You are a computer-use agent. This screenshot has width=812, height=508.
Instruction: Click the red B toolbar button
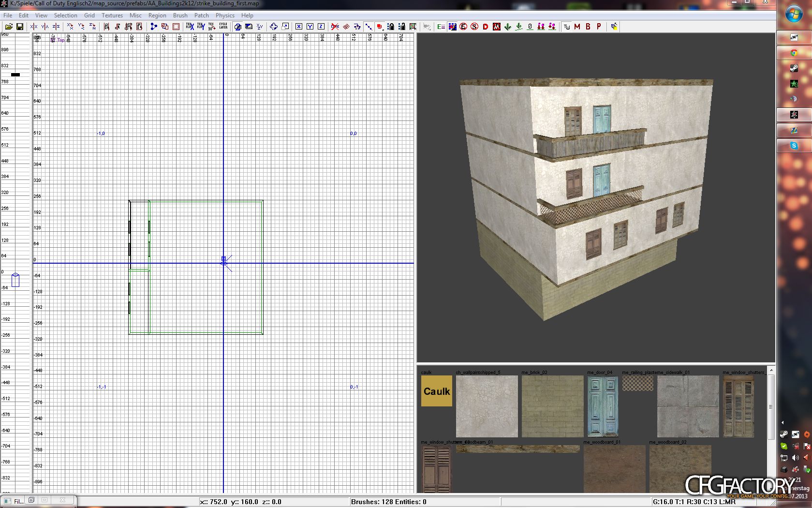pos(588,27)
